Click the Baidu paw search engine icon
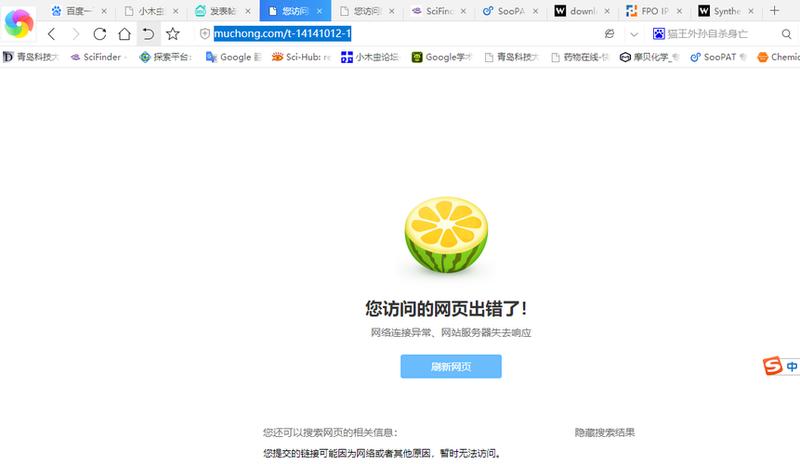Screen dimensions: 800x464 point(659,34)
